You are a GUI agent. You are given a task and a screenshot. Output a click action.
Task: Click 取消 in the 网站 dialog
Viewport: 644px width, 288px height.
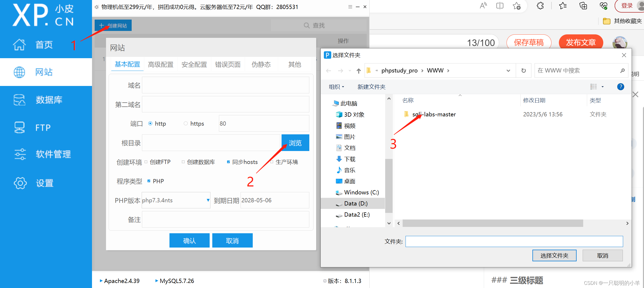point(232,241)
